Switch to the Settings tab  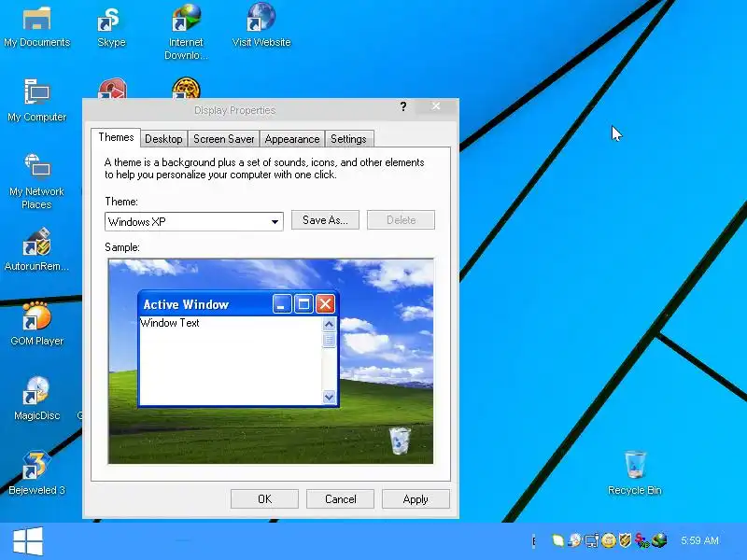(x=348, y=139)
